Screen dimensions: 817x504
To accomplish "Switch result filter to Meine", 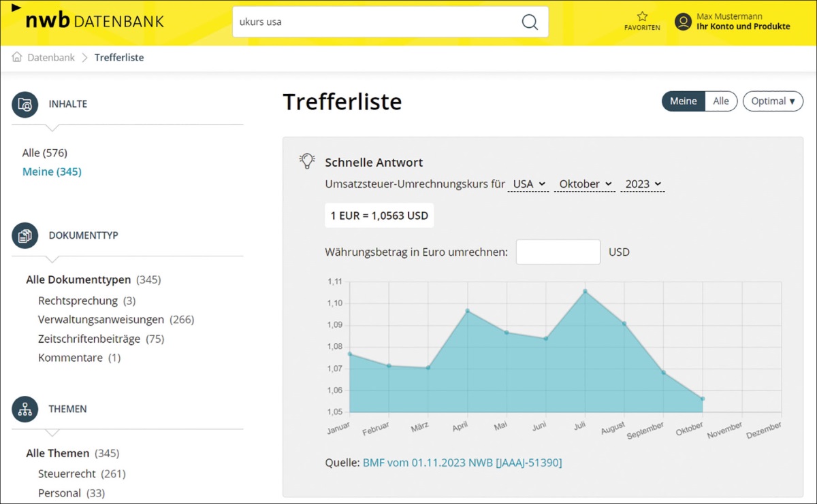I will (683, 101).
